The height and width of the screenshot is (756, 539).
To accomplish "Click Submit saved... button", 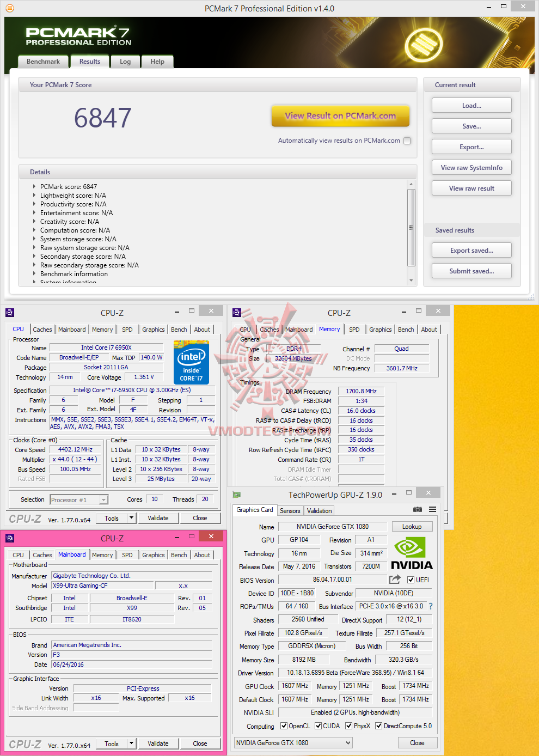I will point(471,271).
